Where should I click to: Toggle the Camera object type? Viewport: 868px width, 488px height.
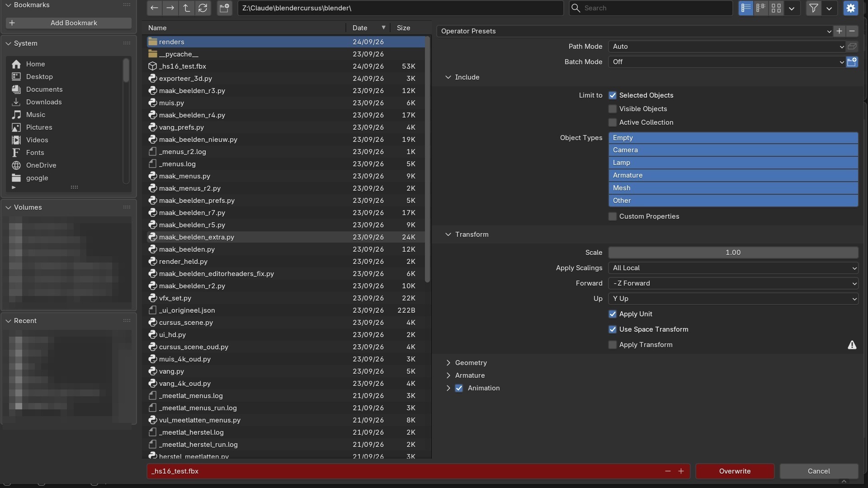pos(733,150)
